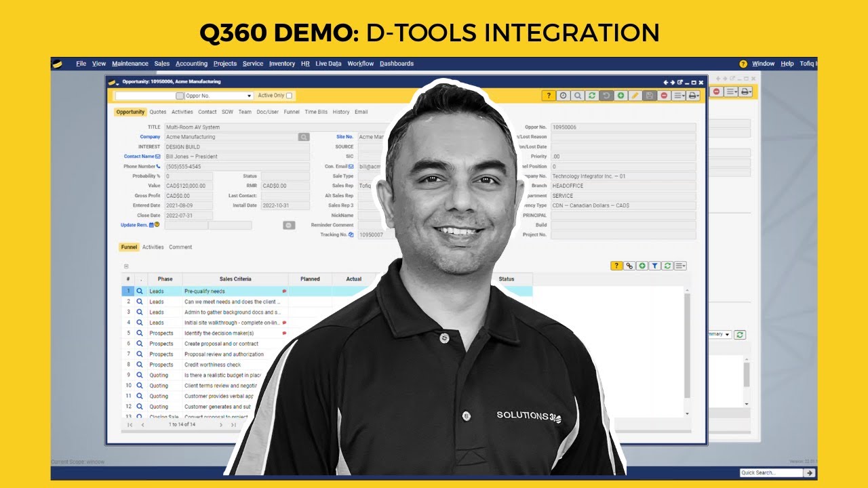The width and height of the screenshot is (868, 488).
Task: Click refresh icon beside Summary dropdown in background window
Action: click(740, 335)
